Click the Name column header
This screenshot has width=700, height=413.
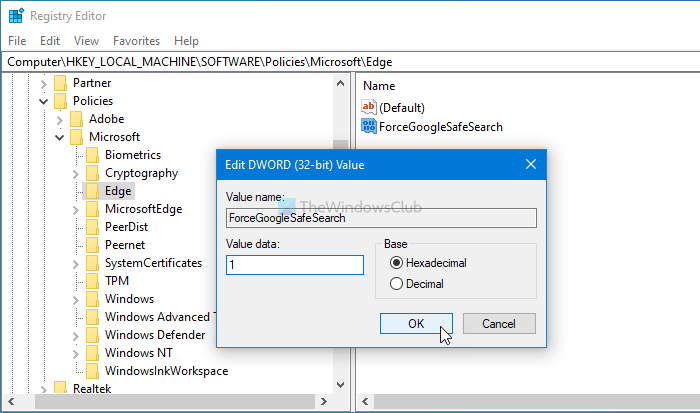pos(379,86)
